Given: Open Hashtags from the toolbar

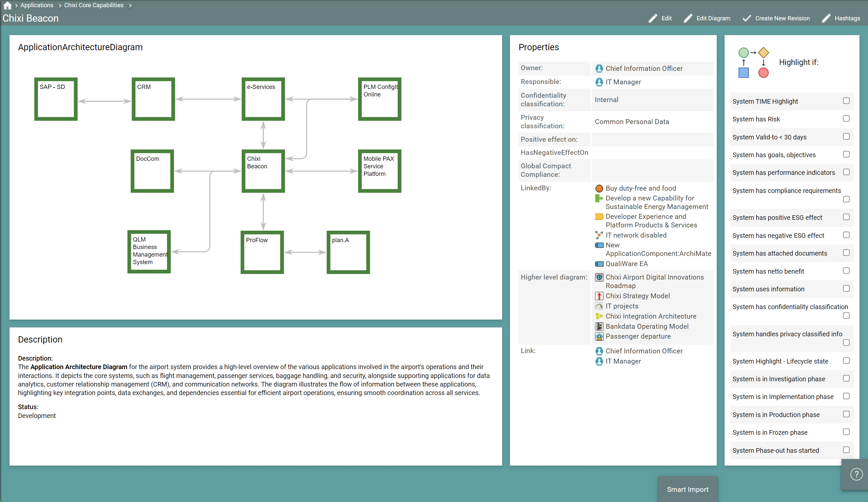Looking at the screenshot, I should coord(840,18).
